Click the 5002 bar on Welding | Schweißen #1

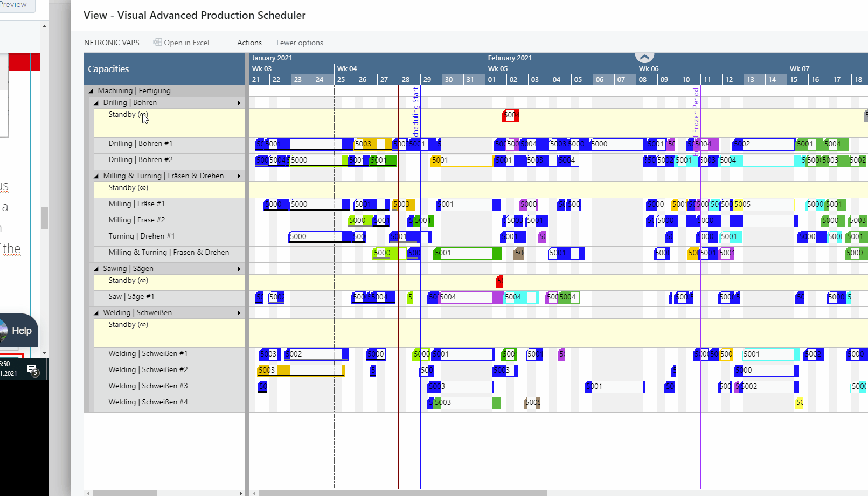coord(316,354)
